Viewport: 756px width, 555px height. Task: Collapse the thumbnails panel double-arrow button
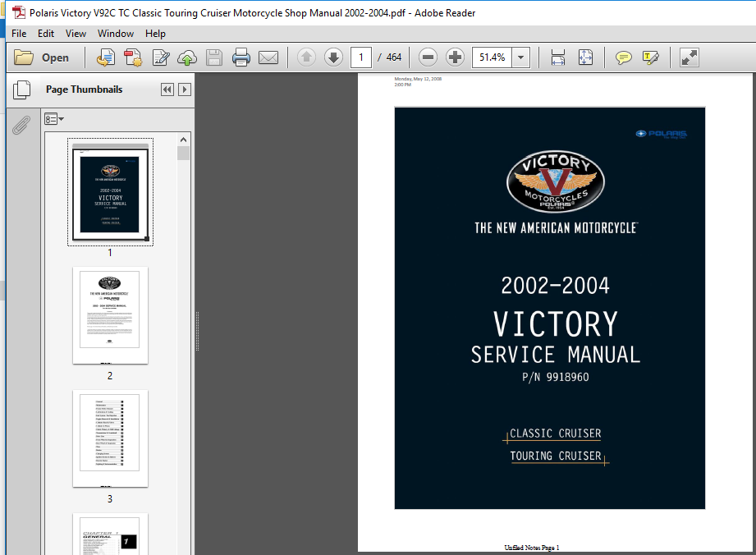tap(167, 89)
